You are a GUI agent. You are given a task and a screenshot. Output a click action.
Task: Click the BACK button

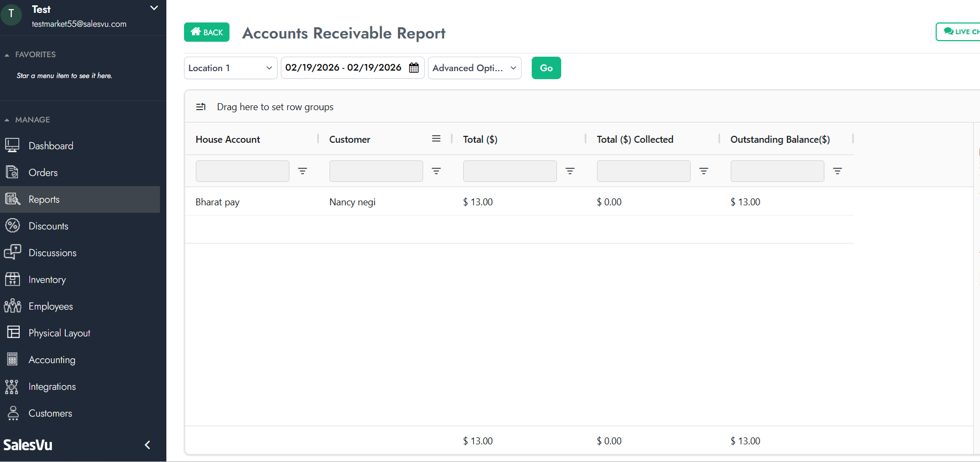point(206,32)
